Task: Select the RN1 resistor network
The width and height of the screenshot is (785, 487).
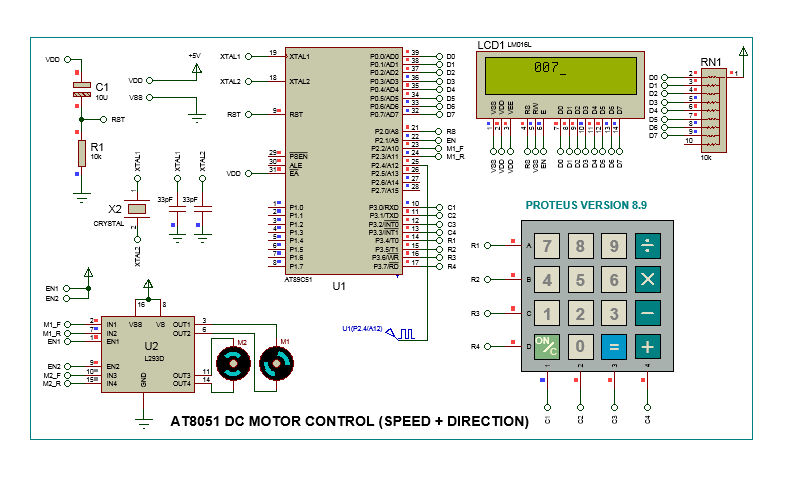Action: (713, 110)
